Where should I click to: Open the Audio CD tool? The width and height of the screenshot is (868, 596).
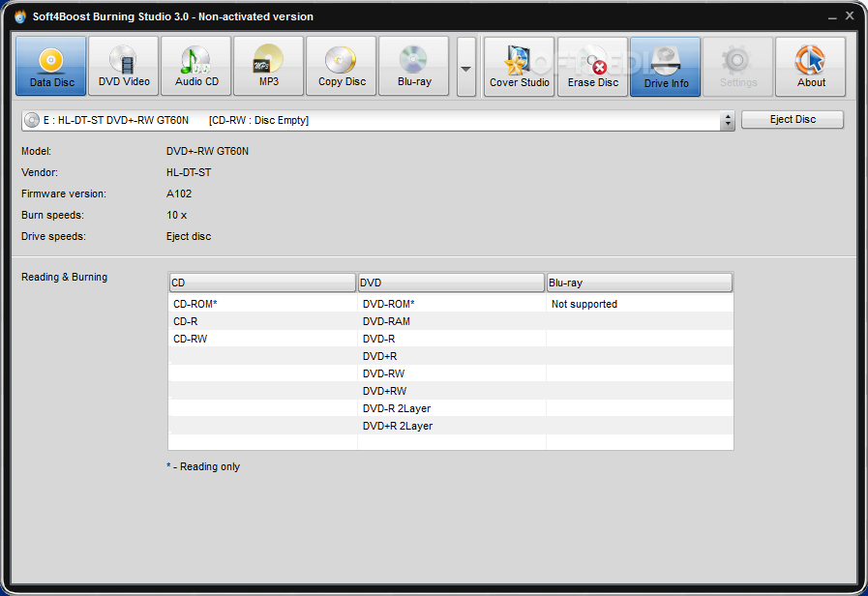(196, 66)
